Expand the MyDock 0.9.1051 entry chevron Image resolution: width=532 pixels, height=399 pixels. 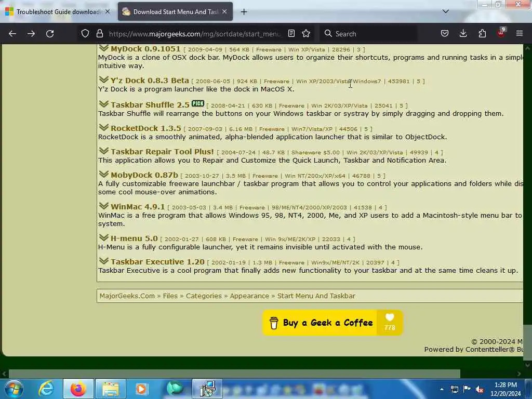103,48
